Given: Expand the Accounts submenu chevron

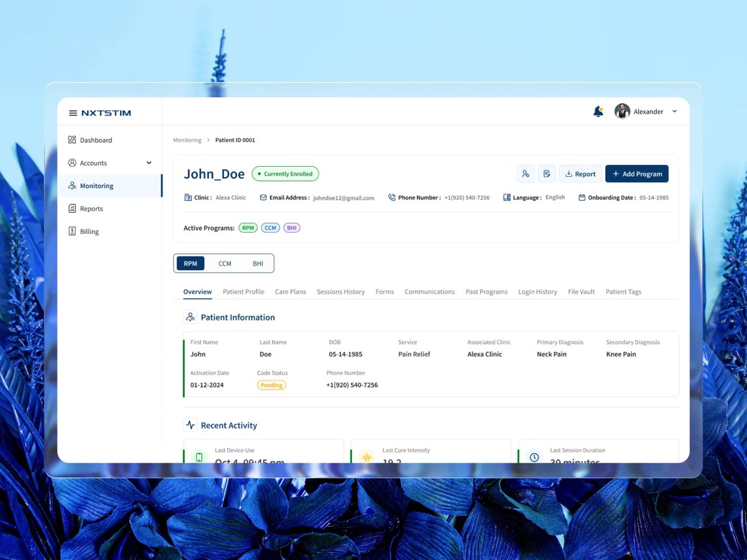Looking at the screenshot, I should (x=149, y=163).
